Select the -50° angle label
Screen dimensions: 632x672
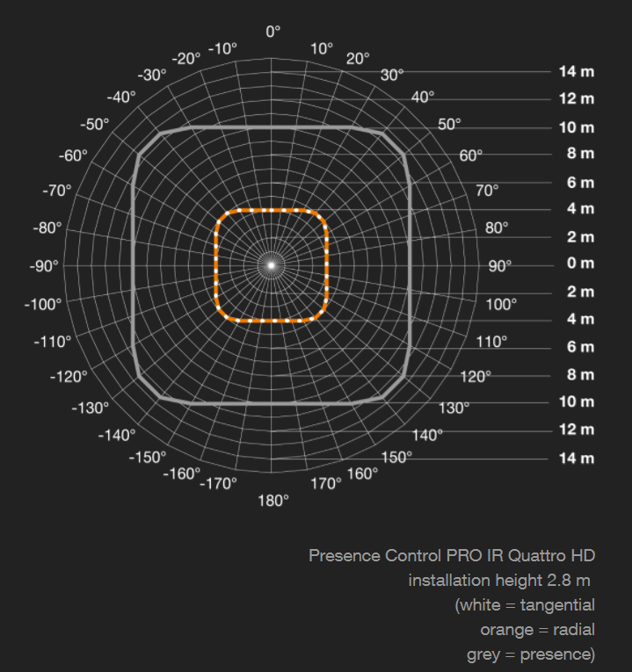pos(95,125)
